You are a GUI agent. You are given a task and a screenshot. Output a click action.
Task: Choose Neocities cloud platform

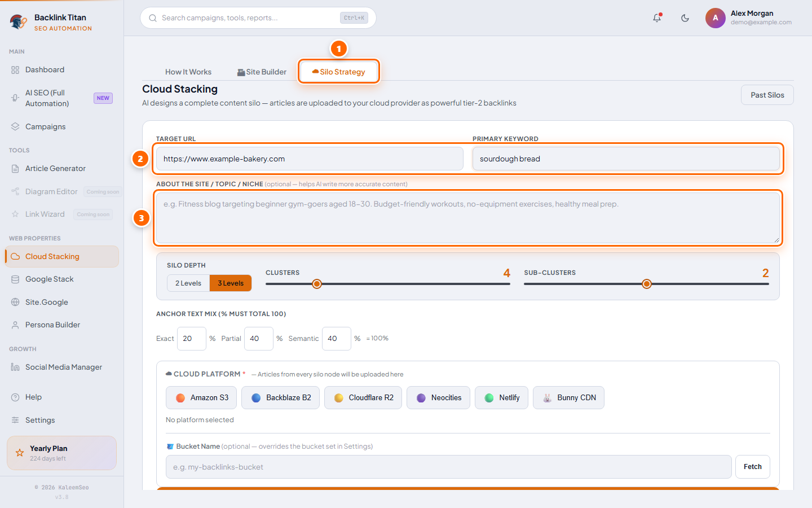coord(438,397)
